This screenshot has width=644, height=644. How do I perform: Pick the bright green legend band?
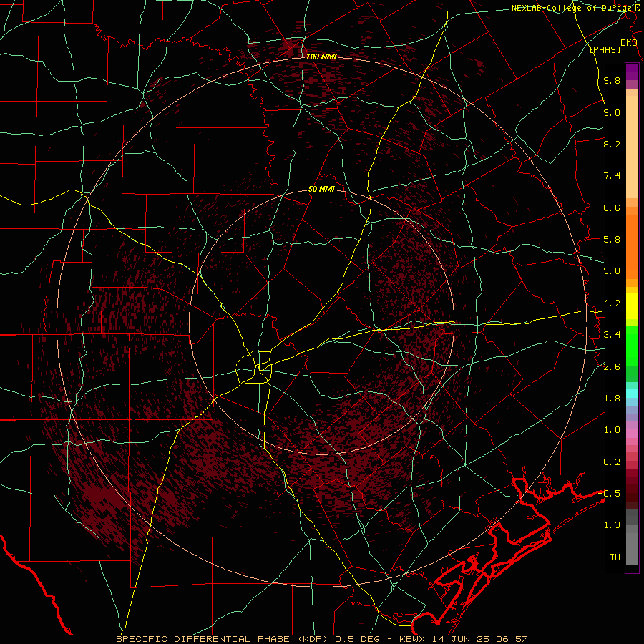[632, 345]
